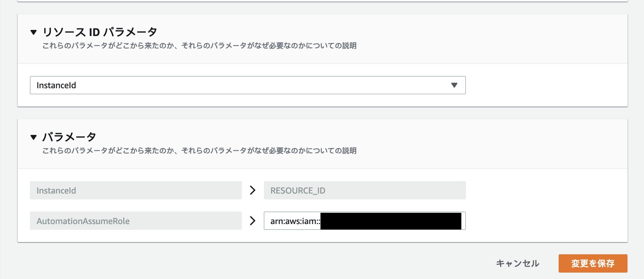Click the リソース ID パラメータ heading text
The height and width of the screenshot is (279, 644).
pyautogui.click(x=100, y=32)
